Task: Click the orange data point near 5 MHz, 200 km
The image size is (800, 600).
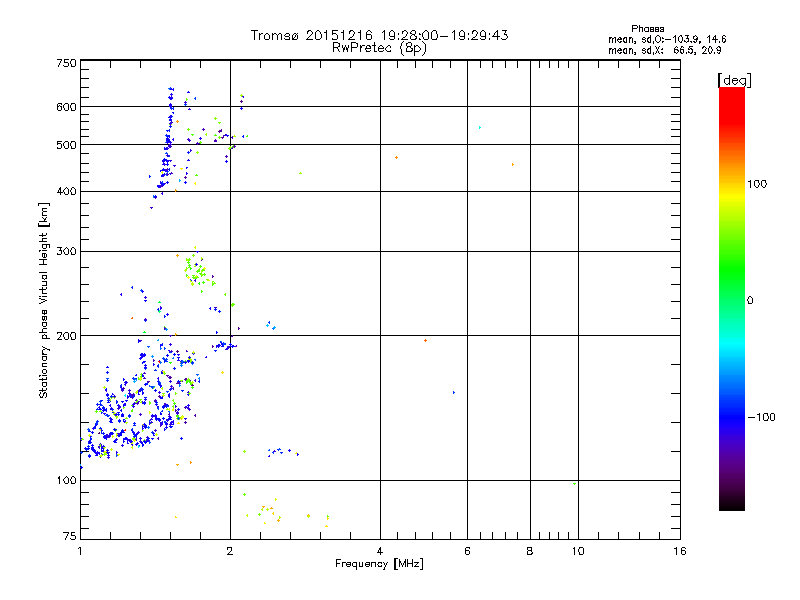Action: (425, 340)
